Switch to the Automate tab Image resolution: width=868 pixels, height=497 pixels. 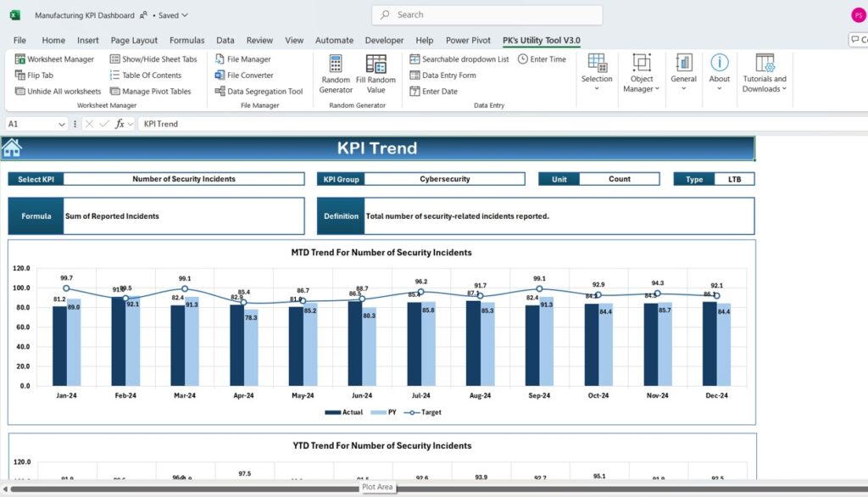[334, 41]
